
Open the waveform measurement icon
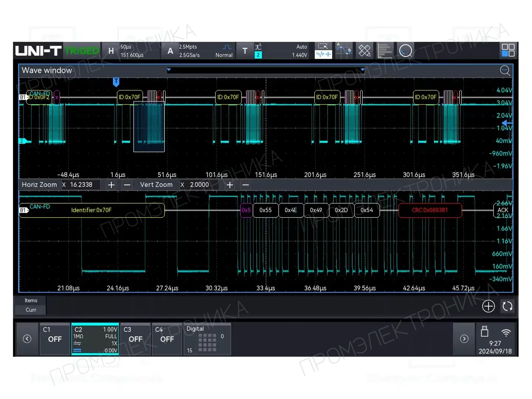point(323,54)
